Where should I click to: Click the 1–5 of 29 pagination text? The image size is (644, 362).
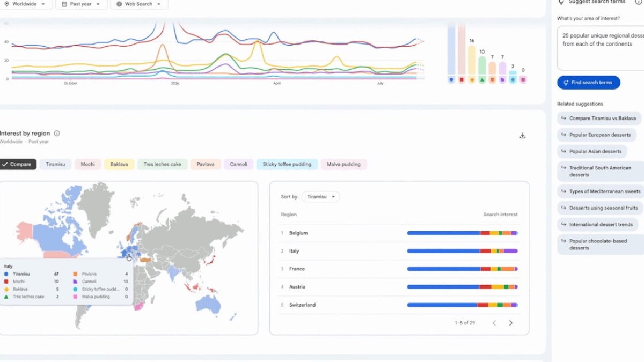pos(465,323)
